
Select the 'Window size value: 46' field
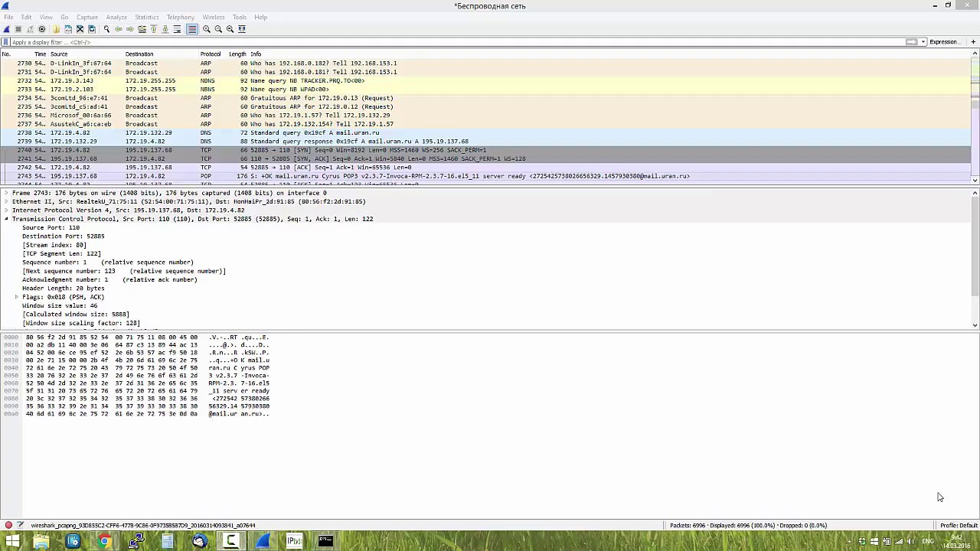pos(60,306)
